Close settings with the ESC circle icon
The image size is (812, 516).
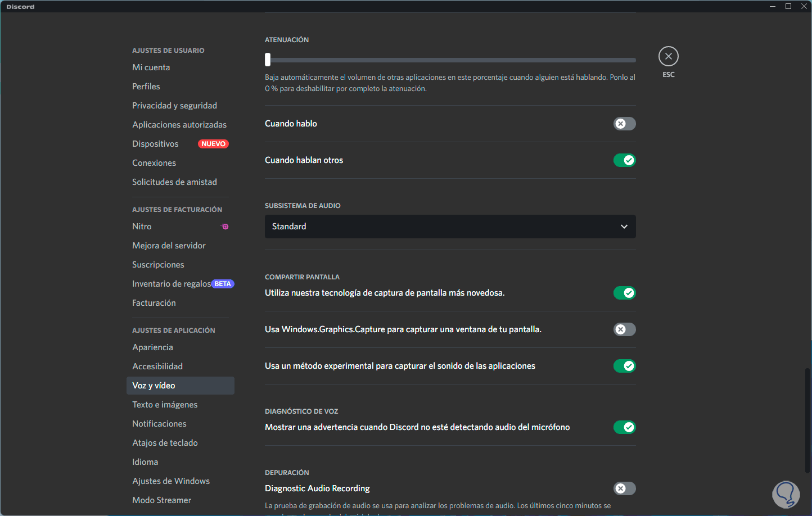(668, 56)
